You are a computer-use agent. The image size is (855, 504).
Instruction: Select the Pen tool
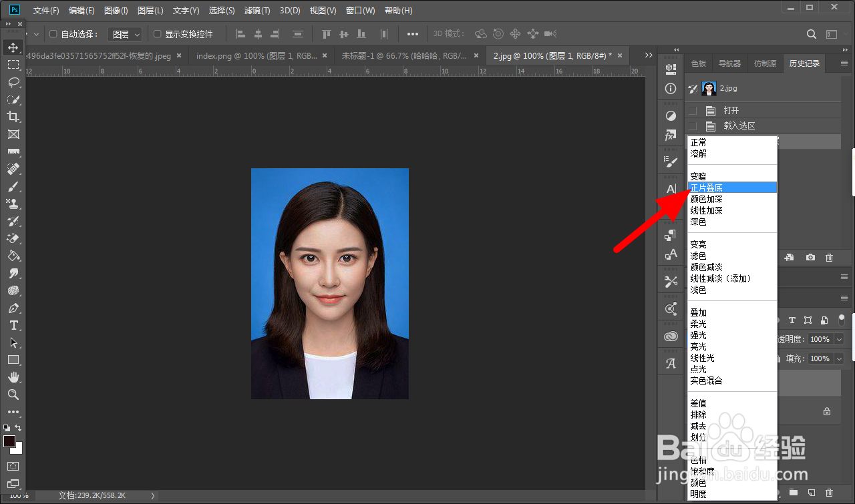[x=13, y=308]
